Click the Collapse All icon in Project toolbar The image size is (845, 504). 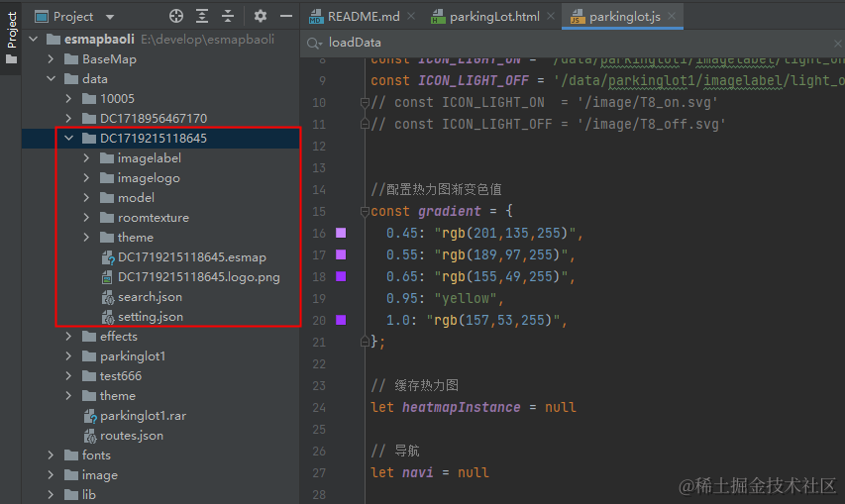pos(228,16)
